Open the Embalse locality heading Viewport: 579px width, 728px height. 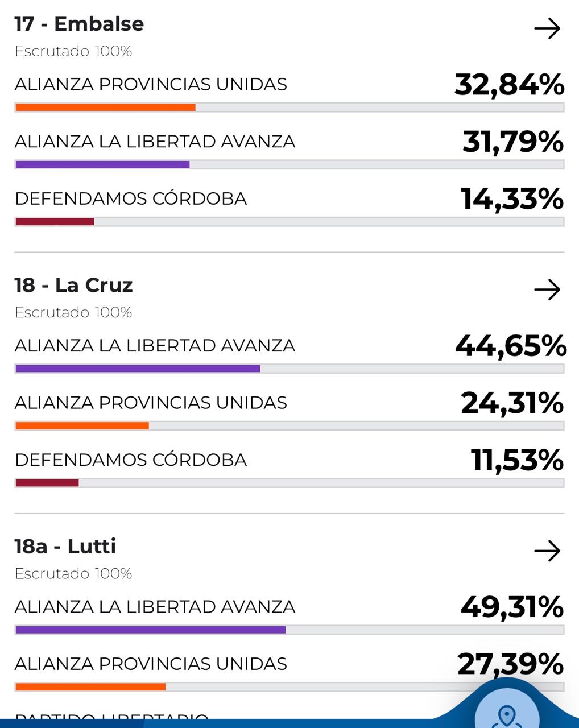(80, 24)
